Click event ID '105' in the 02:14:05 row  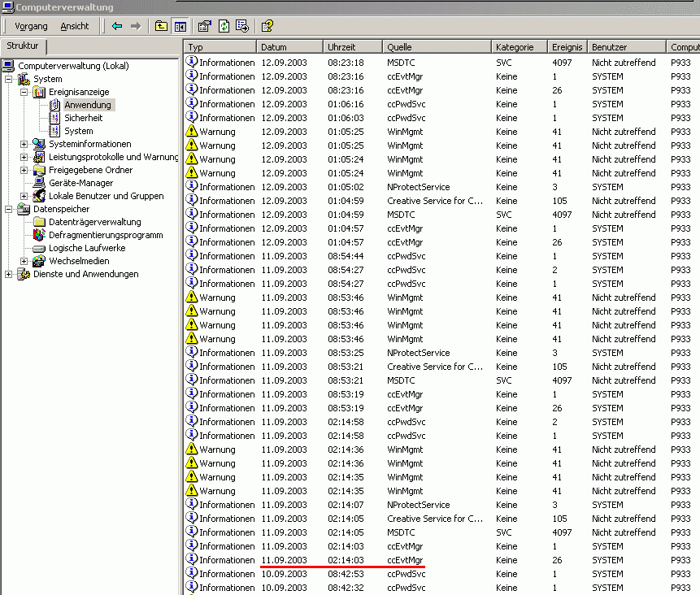point(559,519)
